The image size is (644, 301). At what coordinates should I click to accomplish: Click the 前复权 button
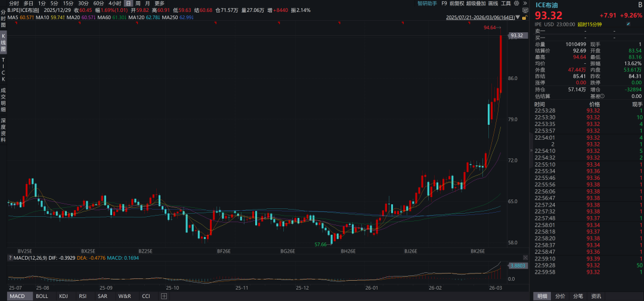457,4
